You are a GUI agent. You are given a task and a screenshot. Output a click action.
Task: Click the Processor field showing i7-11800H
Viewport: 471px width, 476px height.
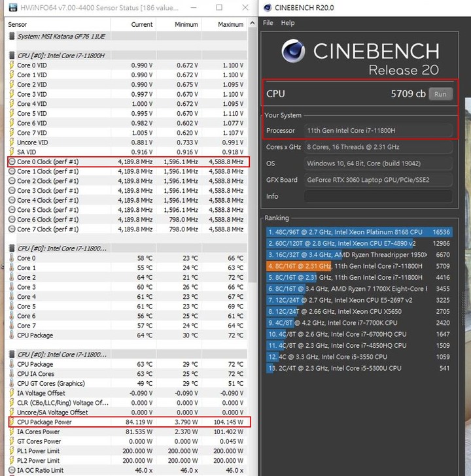point(378,131)
